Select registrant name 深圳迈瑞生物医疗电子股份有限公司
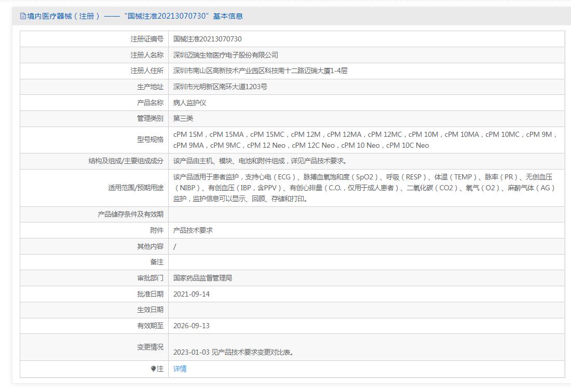The height and width of the screenshot is (392, 571). pos(226,55)
